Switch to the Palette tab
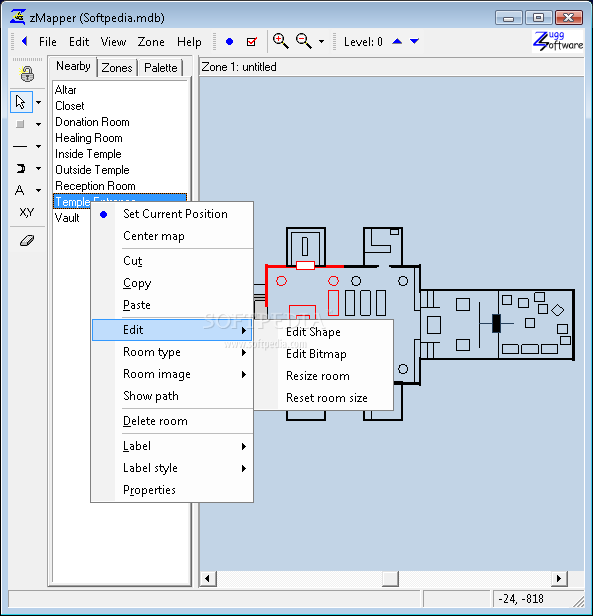 160,68
